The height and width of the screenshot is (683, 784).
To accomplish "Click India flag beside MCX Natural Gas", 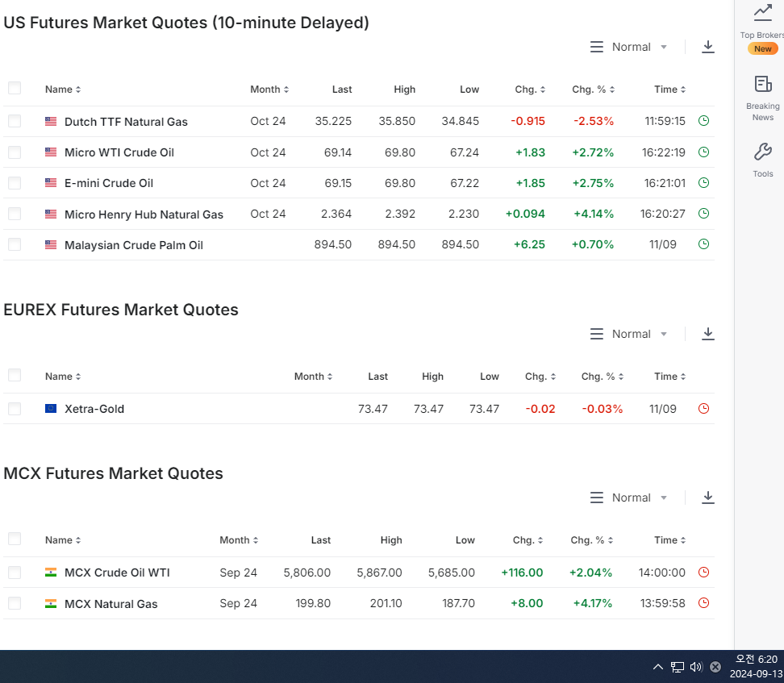I will pos(51,603).
